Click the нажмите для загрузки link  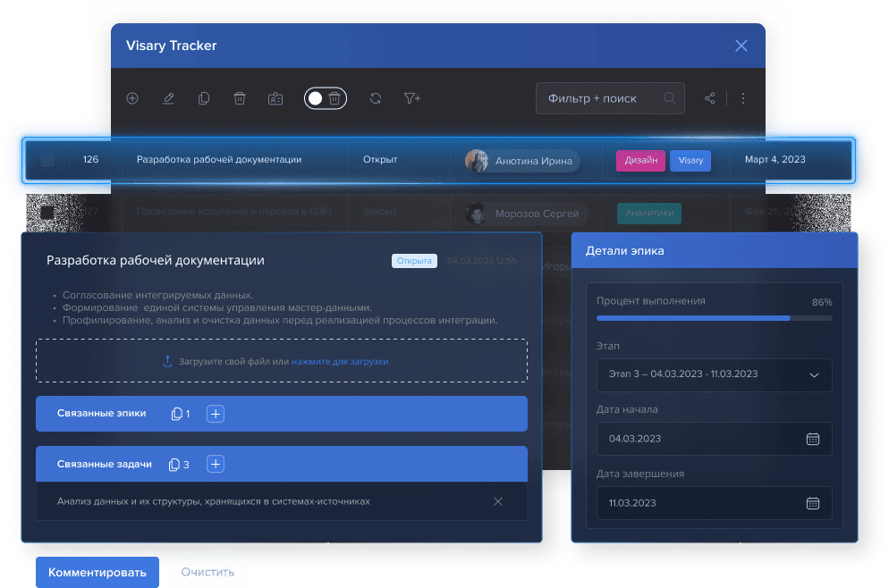point(340,362)
